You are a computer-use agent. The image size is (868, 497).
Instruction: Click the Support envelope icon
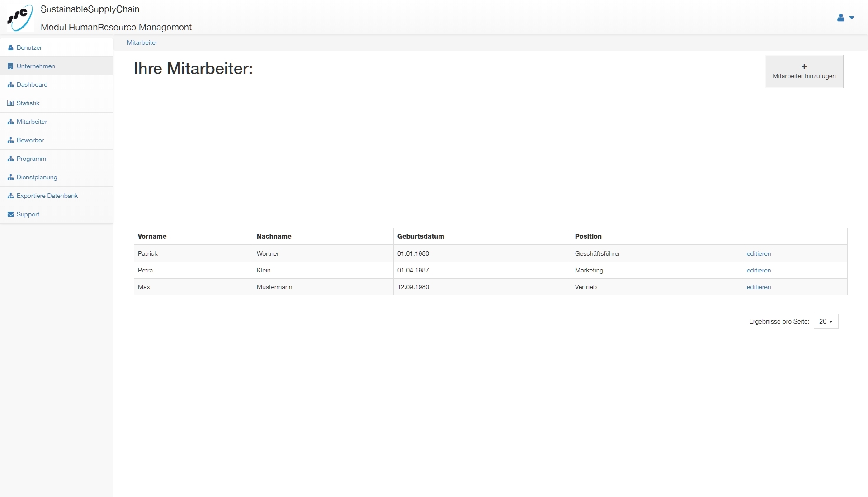[x=11, y=214]
